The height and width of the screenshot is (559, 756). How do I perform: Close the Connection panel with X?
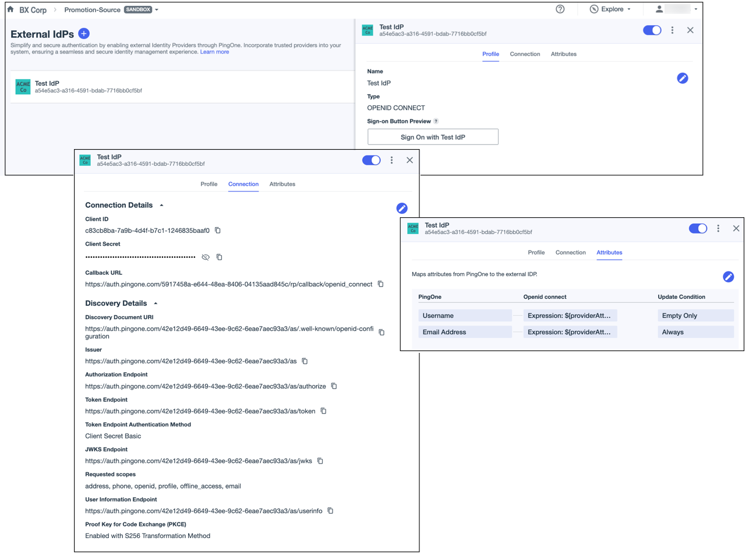pyautogui.click(x=410, y=160)
